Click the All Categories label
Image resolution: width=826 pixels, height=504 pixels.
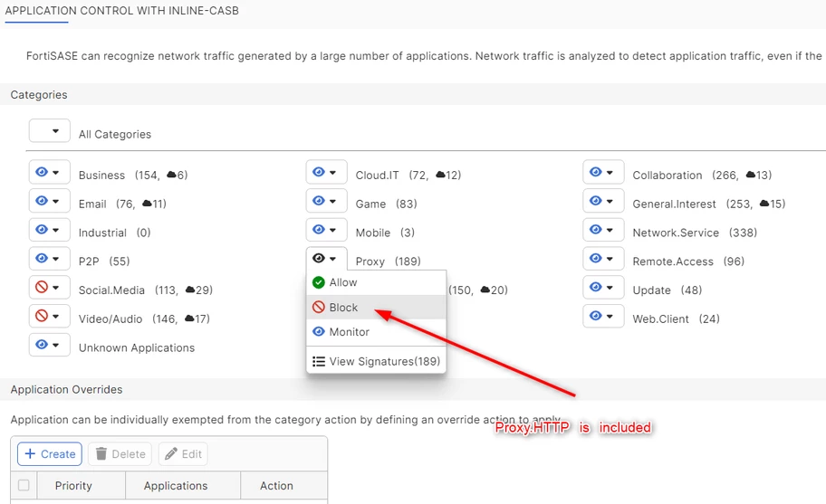(115, 134)
